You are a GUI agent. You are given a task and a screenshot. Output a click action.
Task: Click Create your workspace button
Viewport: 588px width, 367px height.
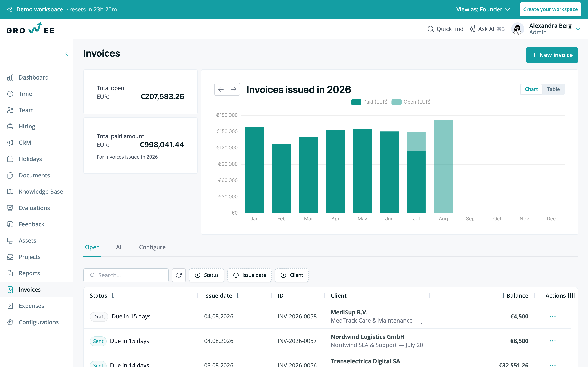550,9
